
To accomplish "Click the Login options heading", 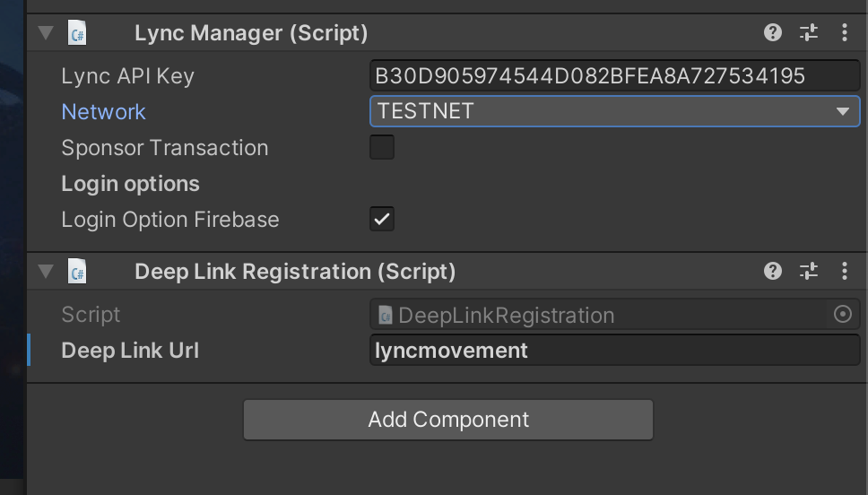I will 131,184.
